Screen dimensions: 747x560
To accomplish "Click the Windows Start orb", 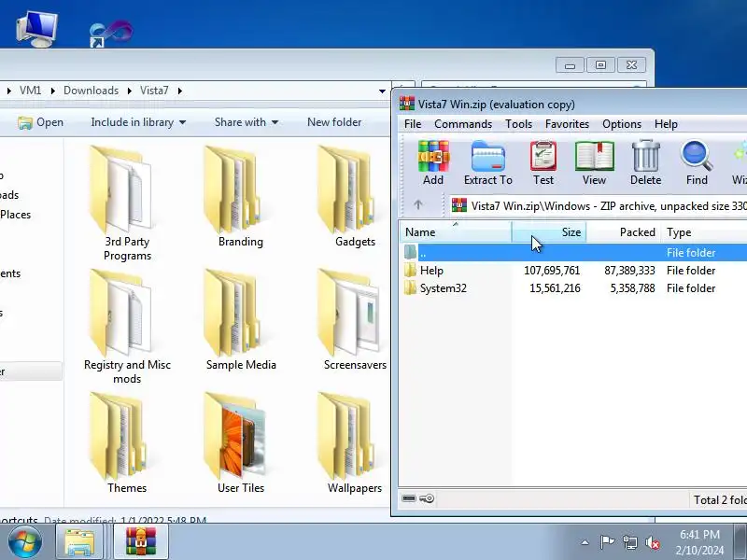I will (24, 542).
